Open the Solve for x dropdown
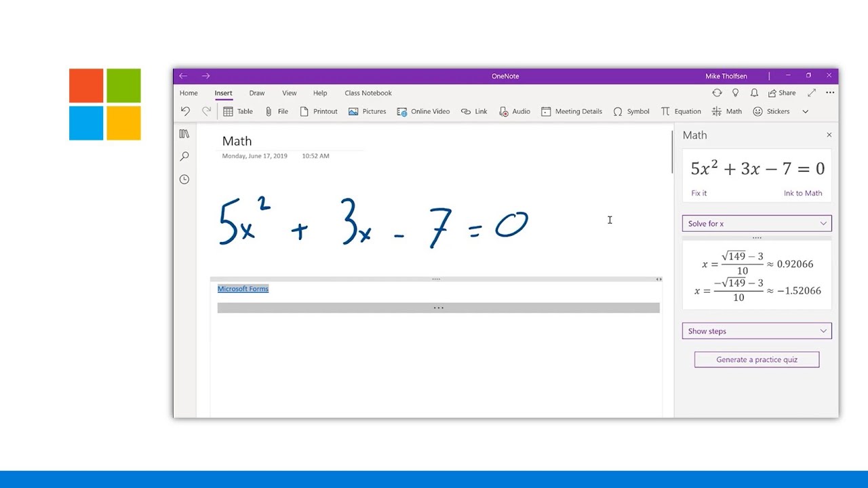 click(x=757, y=224)
